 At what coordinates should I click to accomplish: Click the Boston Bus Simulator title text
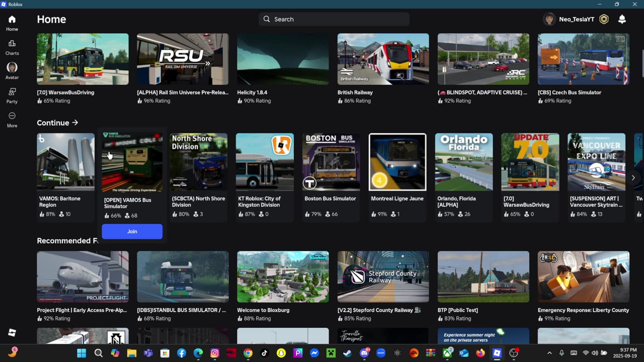click(x=330, y=199)
